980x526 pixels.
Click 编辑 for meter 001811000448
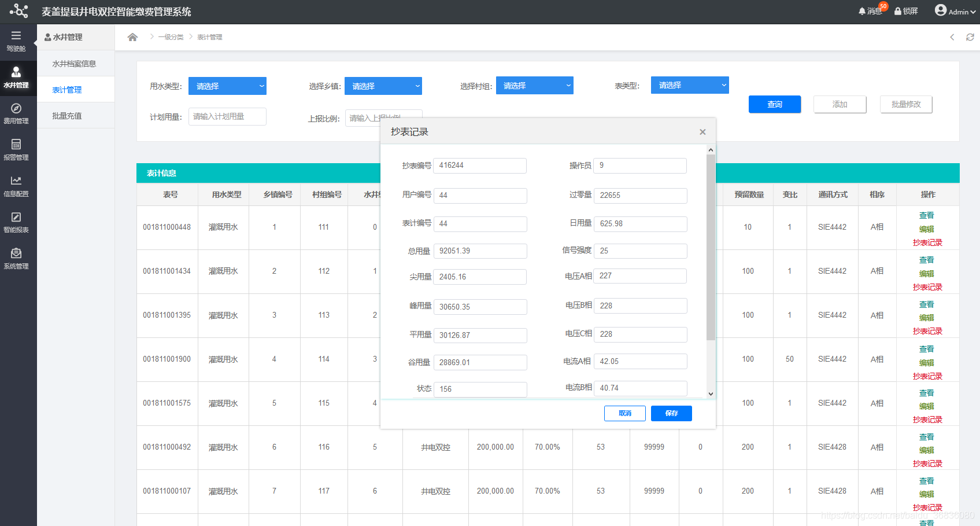927,229
